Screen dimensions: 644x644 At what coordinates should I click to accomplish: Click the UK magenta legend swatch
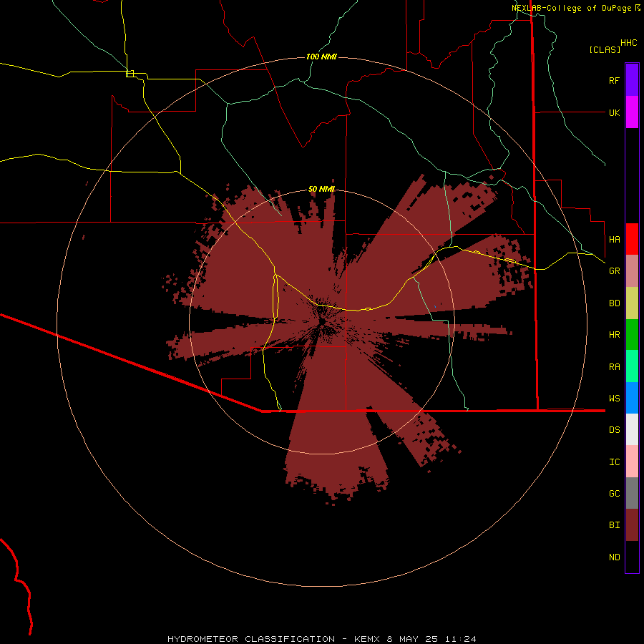[x=632, y=112]
